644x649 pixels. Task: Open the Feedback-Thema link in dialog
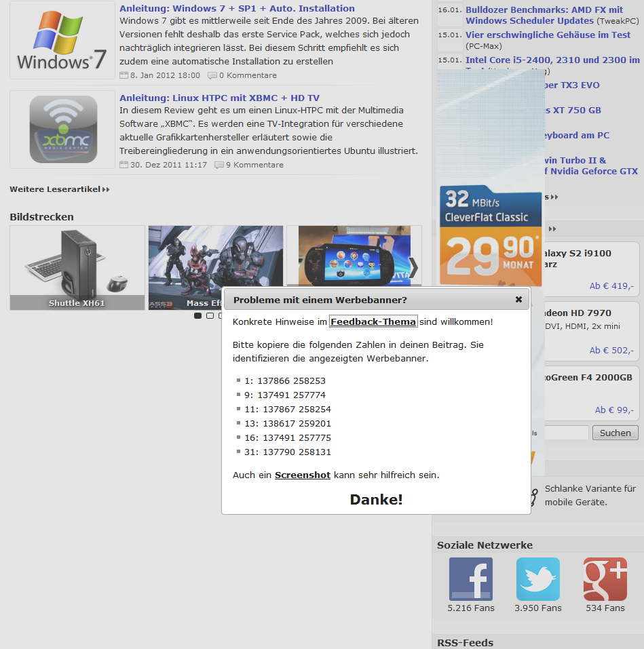coord(373,321)
